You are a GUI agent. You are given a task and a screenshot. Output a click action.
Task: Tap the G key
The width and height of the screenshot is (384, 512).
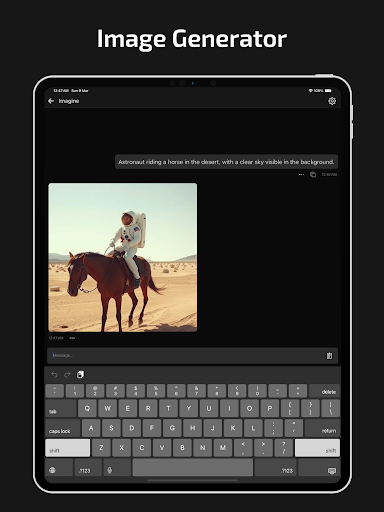coord(172,428)
